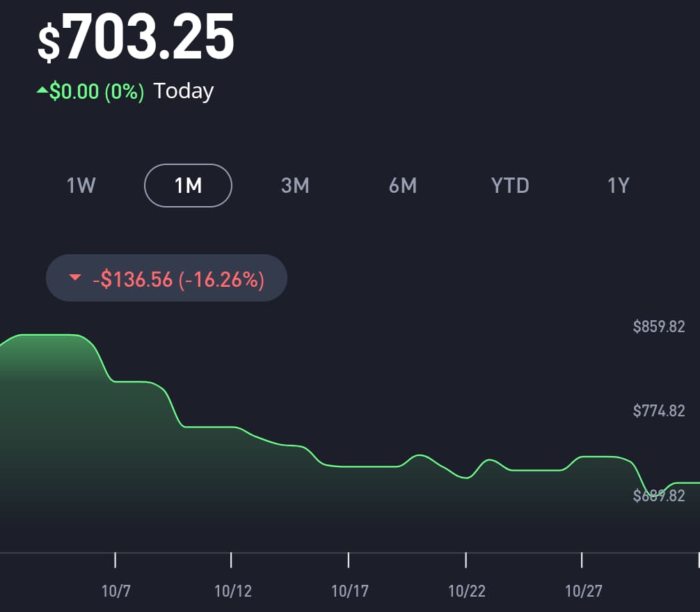Switch chart to the 6M range
Image resolution: width=700 pixels, height=612 pixels.
tap(403, 185)
